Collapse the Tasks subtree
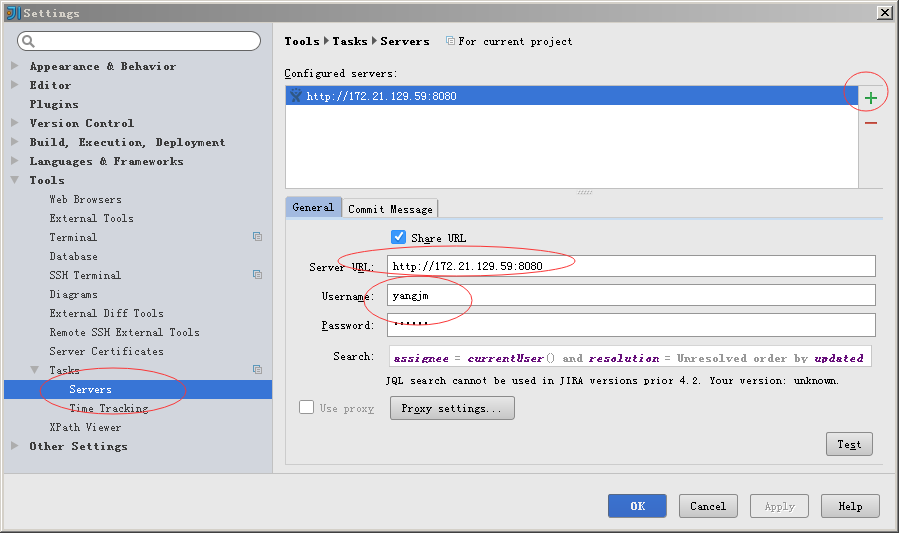Screen dimensions: 899x533 click(34, 370)
